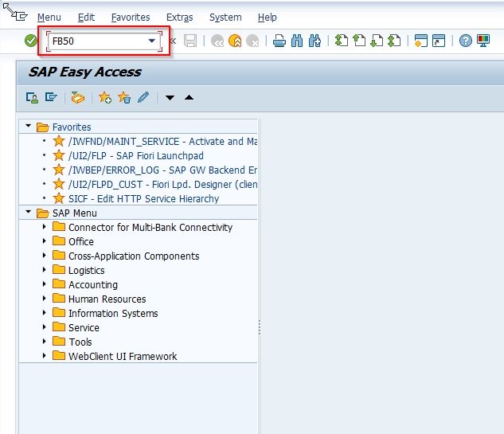
Task: Click the Cancel icon in toolbar
Action: [252, 41]
